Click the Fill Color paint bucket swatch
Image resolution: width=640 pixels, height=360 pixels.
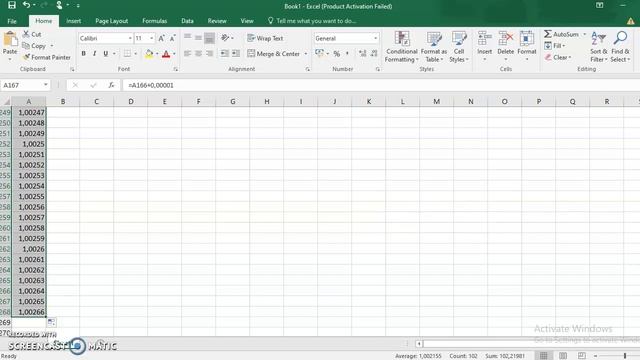pos(149,53)
